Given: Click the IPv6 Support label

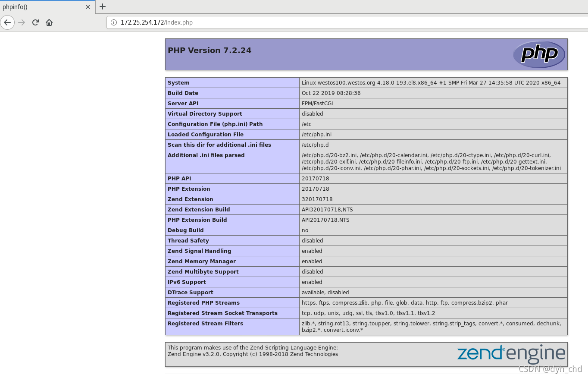Looking at the screenshot, I should [187, 282].
